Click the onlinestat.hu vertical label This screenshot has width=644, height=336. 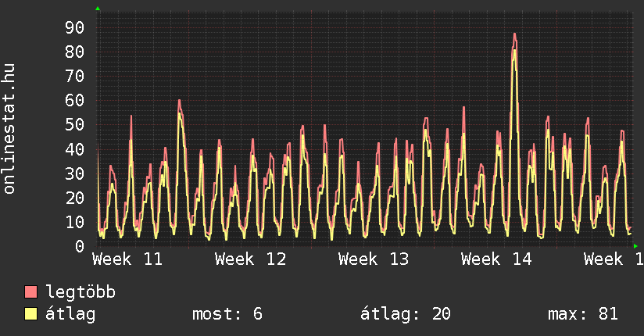pos(9,129)
